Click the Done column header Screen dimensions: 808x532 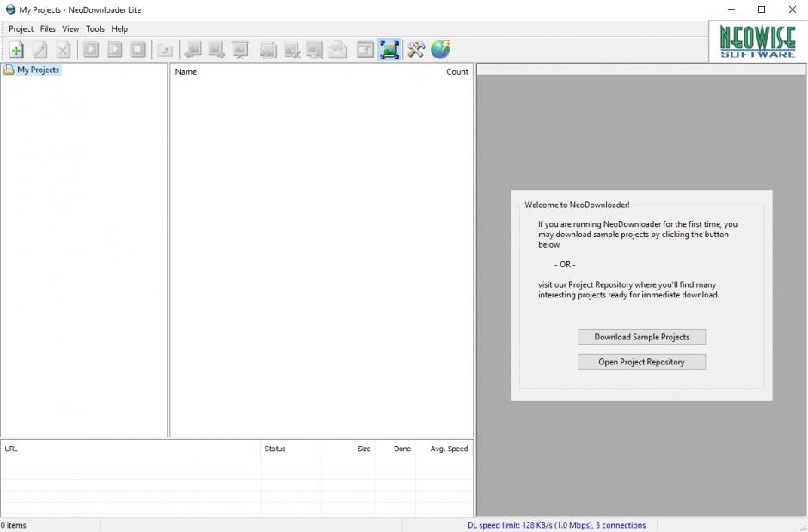(x=395, y=449)
